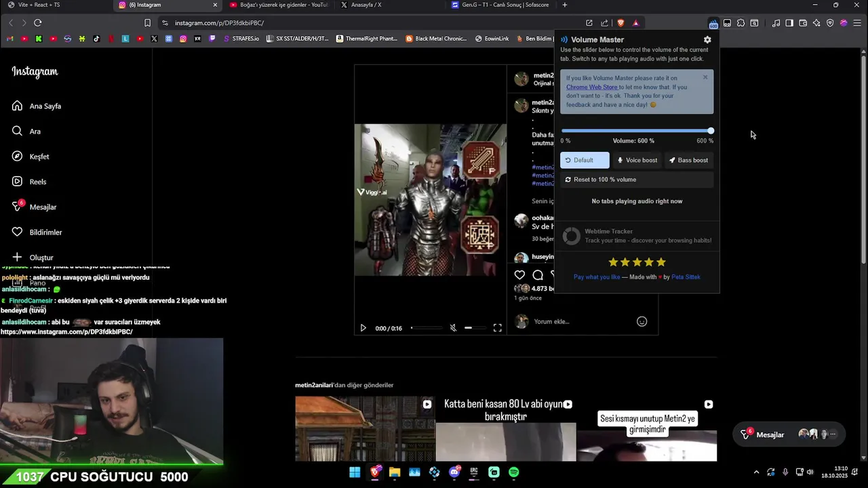The height and width of the screenshot is (488, 868).
Task: Click the page vertical scrollbar
Action: click(x=863, y=159)
